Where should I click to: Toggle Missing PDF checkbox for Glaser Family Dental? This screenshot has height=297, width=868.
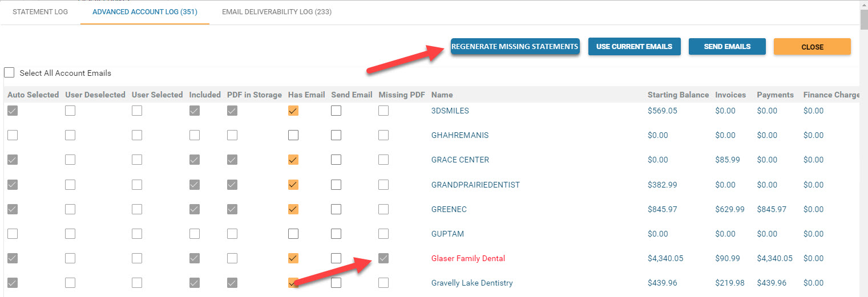click(x=383, y=258)
